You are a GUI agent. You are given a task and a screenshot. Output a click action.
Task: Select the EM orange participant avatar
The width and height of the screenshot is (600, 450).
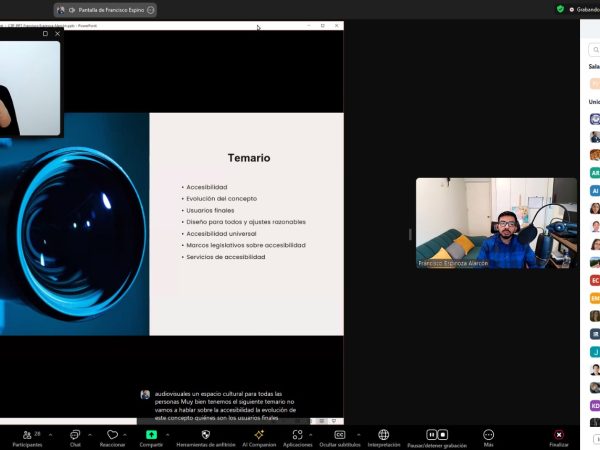click(x=595, y=298)
